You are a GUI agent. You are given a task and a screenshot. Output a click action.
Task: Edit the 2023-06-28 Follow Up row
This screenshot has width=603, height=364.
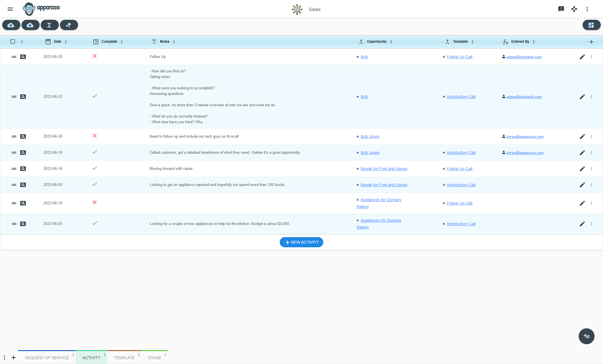tap(582, 57)
